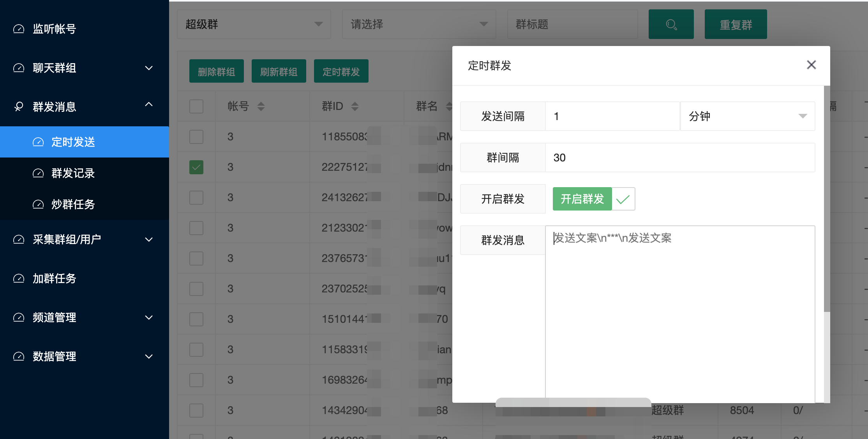Open 炒群任务 in the sidebar

(85, 204)
